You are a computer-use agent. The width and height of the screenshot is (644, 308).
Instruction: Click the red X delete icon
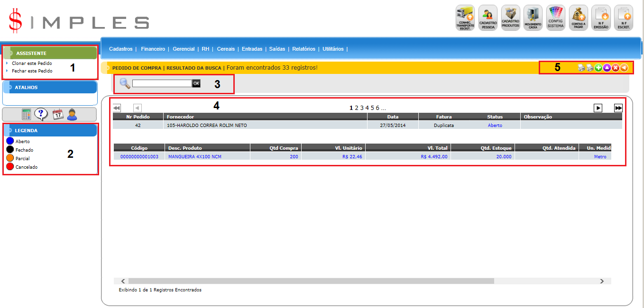coord(616,68)
